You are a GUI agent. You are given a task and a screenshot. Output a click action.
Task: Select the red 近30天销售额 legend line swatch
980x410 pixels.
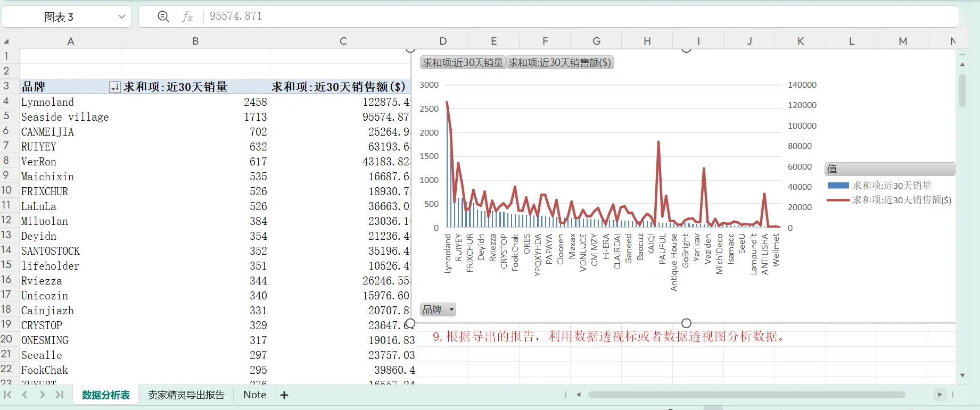click(838, 200)
